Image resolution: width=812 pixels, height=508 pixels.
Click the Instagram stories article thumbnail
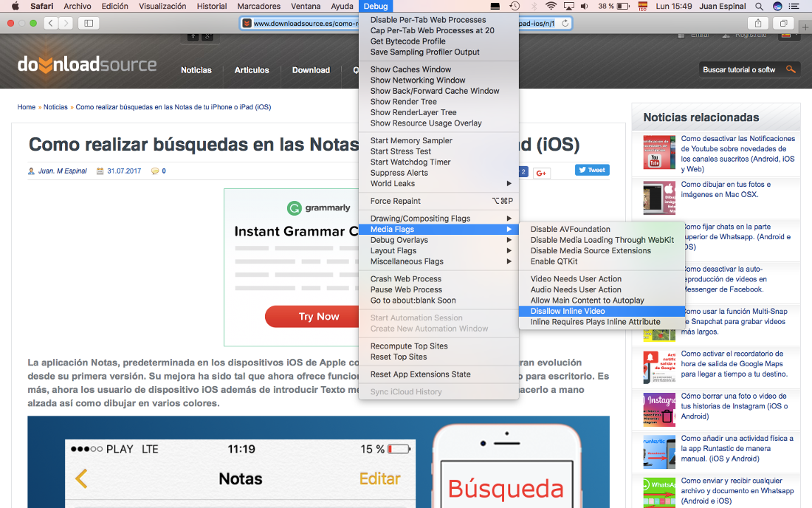pos(659,409)
